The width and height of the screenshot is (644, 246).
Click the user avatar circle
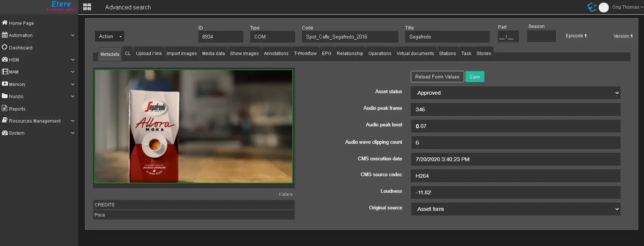point(604,8)
